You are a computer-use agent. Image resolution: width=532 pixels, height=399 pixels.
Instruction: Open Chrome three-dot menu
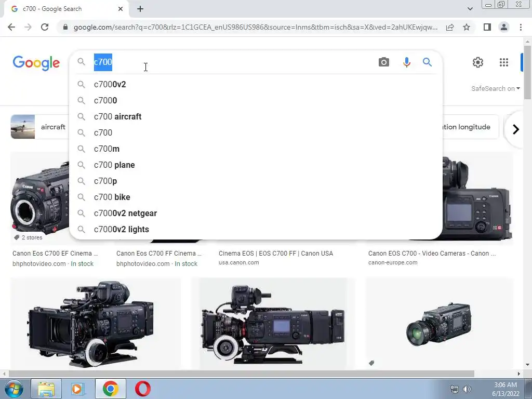(x=521, y=27)
